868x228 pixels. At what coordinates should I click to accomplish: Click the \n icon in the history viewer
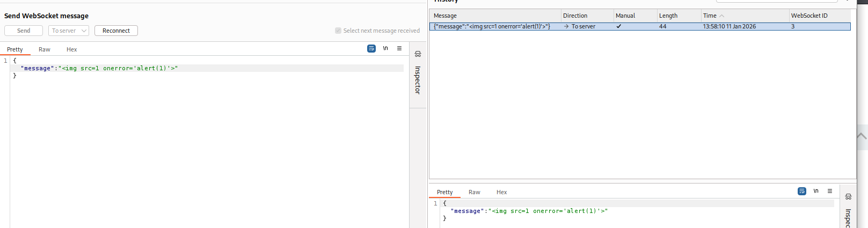[816, 192]
